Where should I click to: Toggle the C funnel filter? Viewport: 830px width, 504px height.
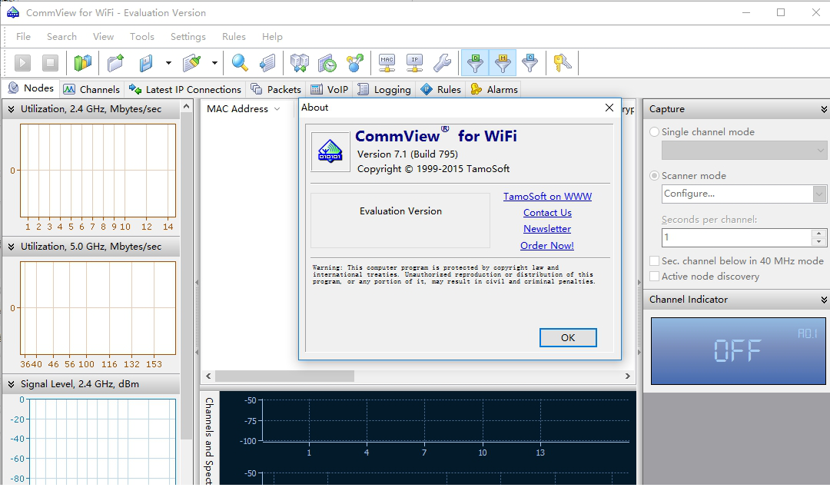530,63
